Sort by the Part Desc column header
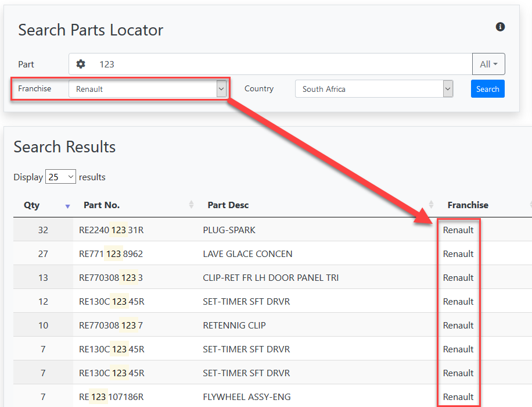This screenshot has height=407, width=532. (x=228, y=205)
